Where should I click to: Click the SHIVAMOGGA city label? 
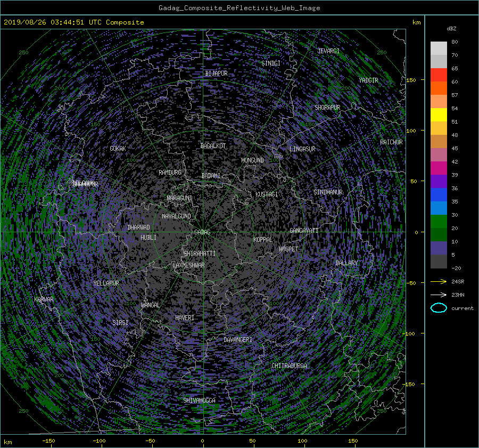coord(199,401)
